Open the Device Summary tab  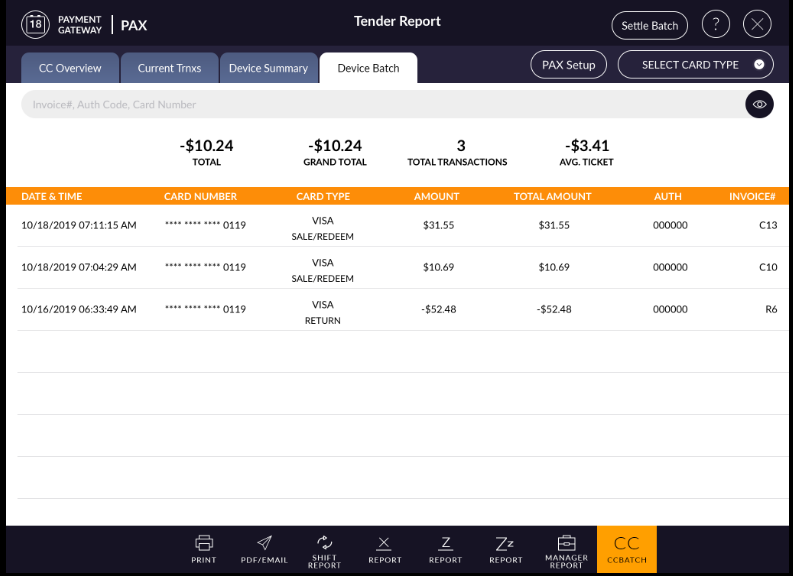pyautogui.click(x=268, y=68)
